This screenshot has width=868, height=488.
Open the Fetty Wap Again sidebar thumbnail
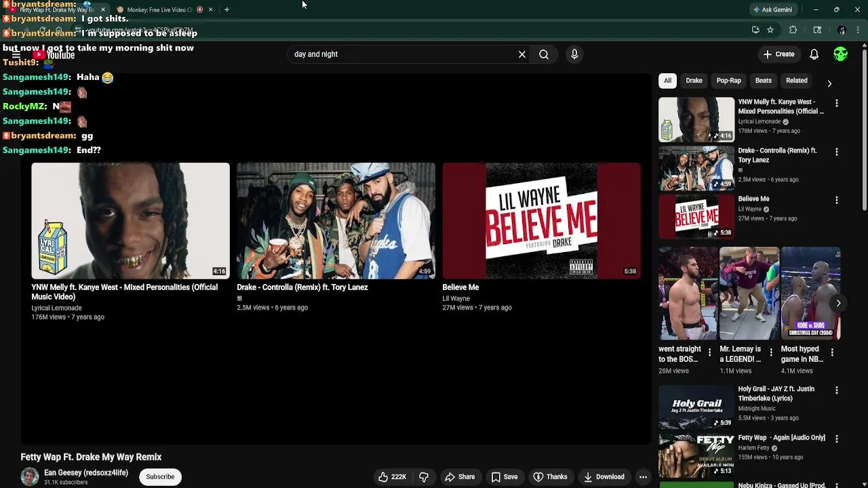[x=696, y=456]
